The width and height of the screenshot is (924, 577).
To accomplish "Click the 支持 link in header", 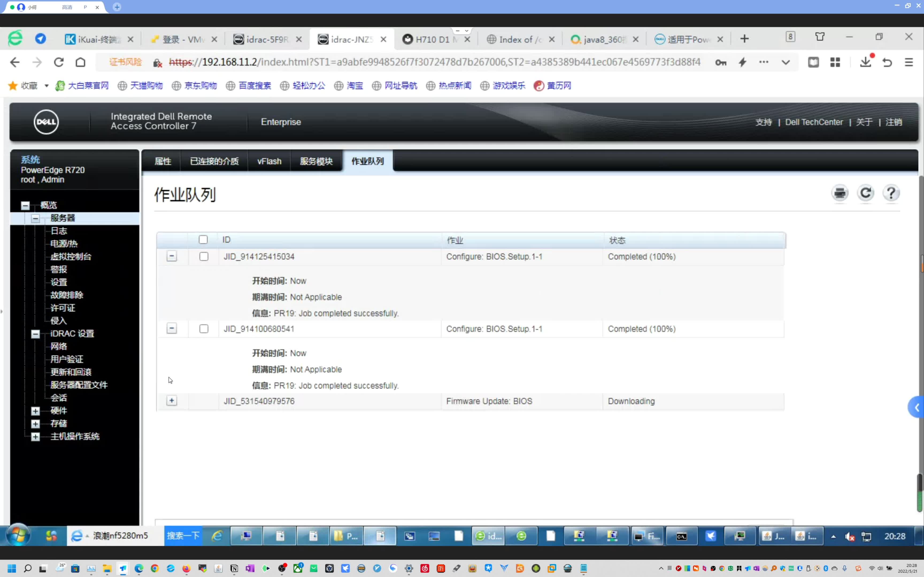I will (763, 122).
